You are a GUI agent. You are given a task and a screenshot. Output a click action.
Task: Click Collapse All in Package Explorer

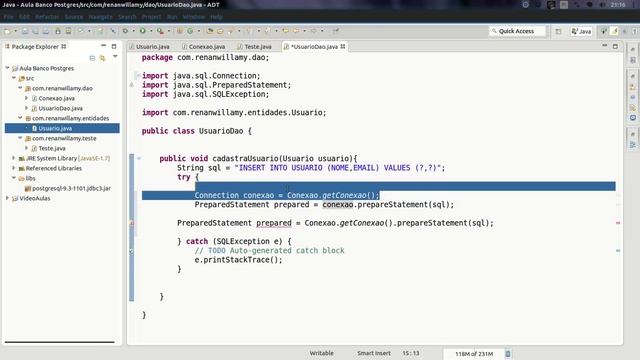tap(92, 58)
